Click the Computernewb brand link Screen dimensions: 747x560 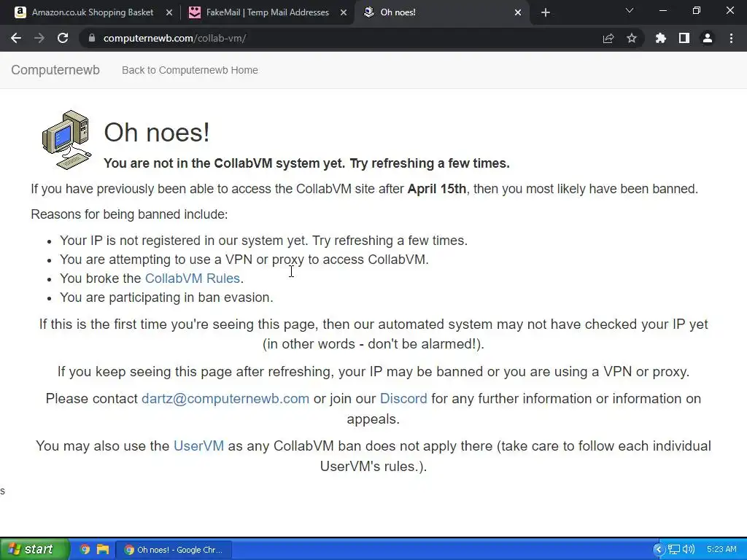pyautogui.click(x=55, y=70)
